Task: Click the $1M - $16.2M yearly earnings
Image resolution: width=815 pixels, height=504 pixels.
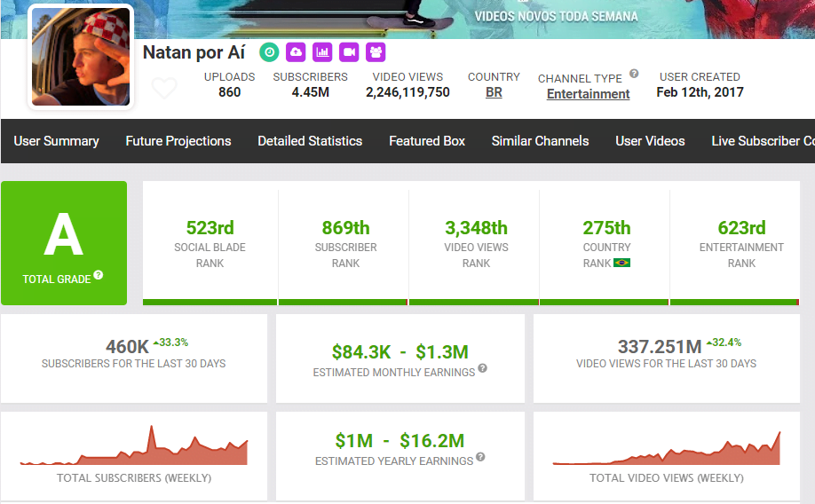Action: (x=400, y=441)
